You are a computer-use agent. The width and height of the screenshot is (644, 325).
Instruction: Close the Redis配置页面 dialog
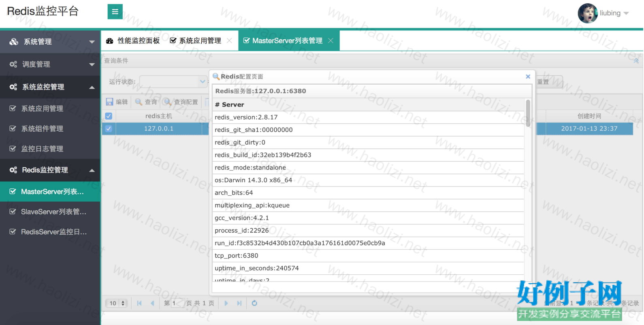coord(528,77)
